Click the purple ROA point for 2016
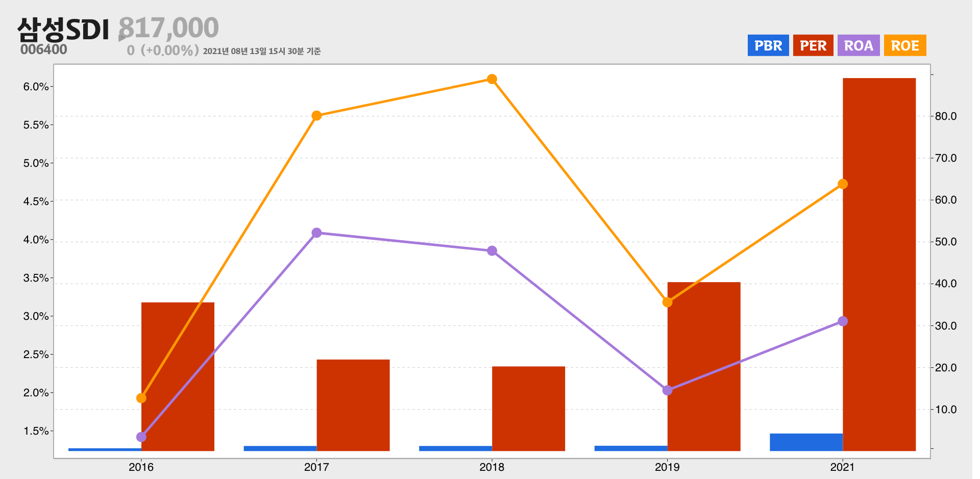 (141, 437)
